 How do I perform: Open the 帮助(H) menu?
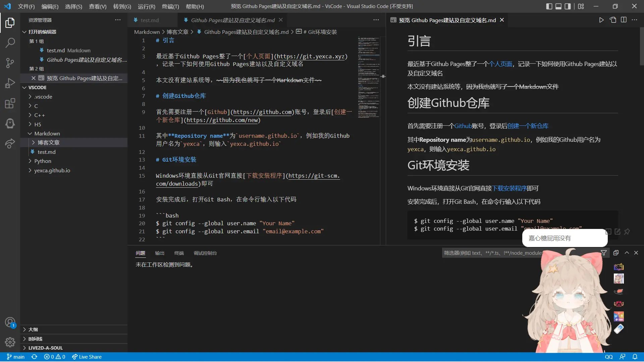click(x=195, y=6)
